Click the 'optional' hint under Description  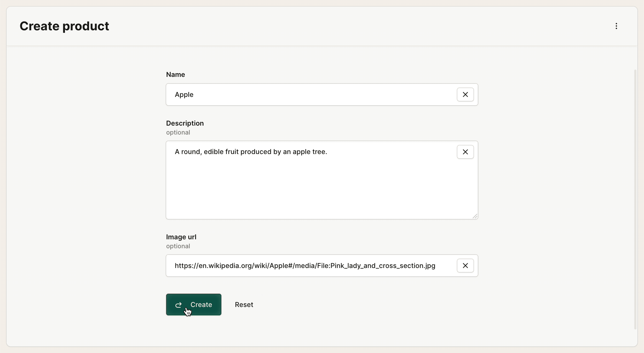[178, 132]
